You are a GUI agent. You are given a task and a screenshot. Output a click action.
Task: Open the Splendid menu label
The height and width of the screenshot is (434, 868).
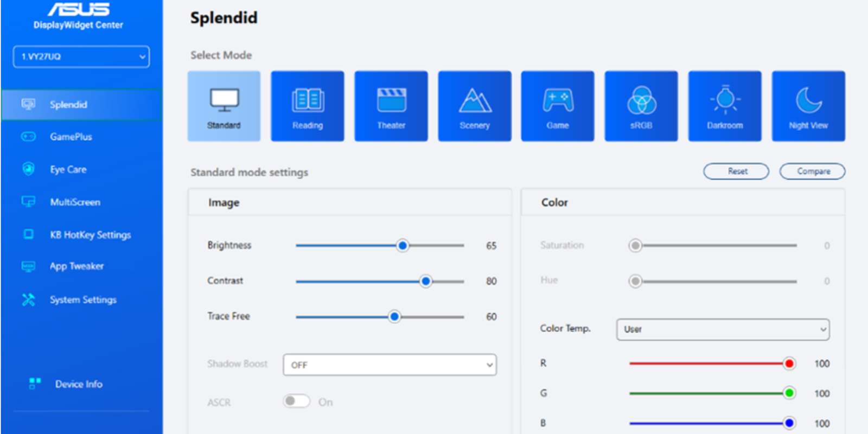[x=68, y=105]
